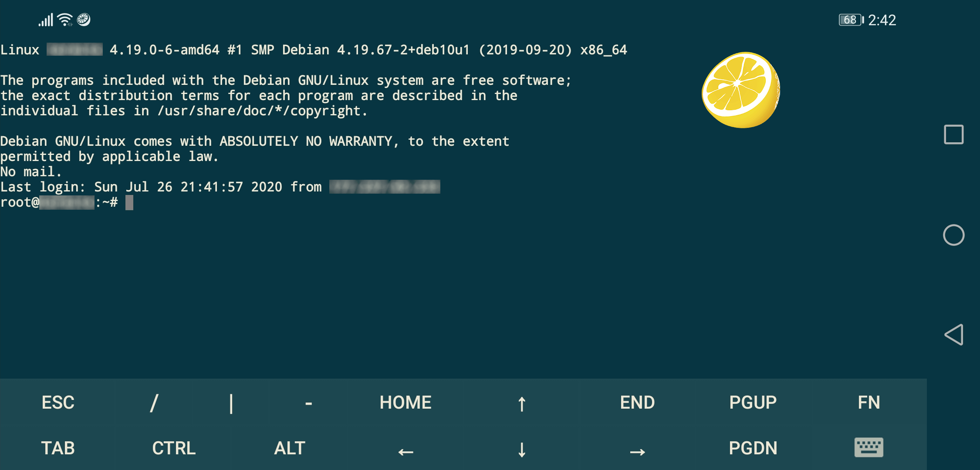
Task: Tap the ESC key
Action: (58, 403)
